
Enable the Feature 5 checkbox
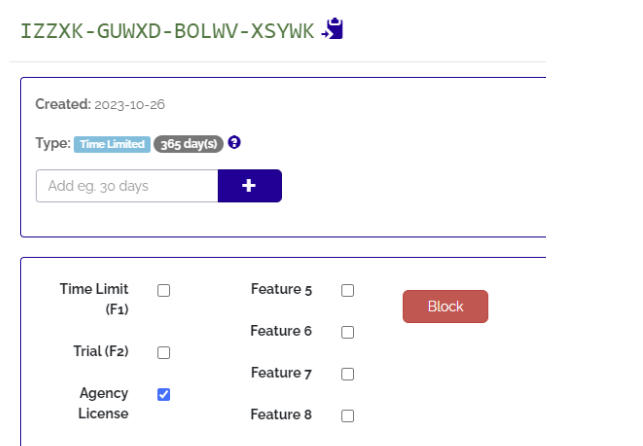pos(348,291)
